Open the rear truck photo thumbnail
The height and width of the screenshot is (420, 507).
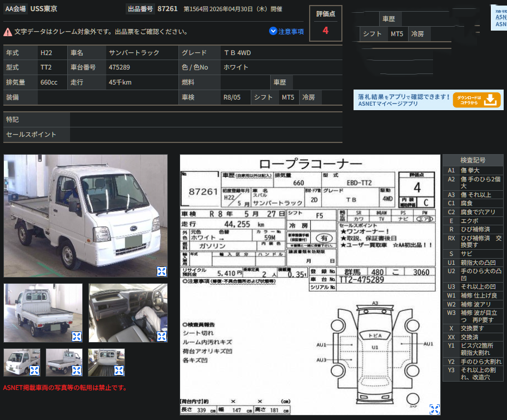(43, 313)
